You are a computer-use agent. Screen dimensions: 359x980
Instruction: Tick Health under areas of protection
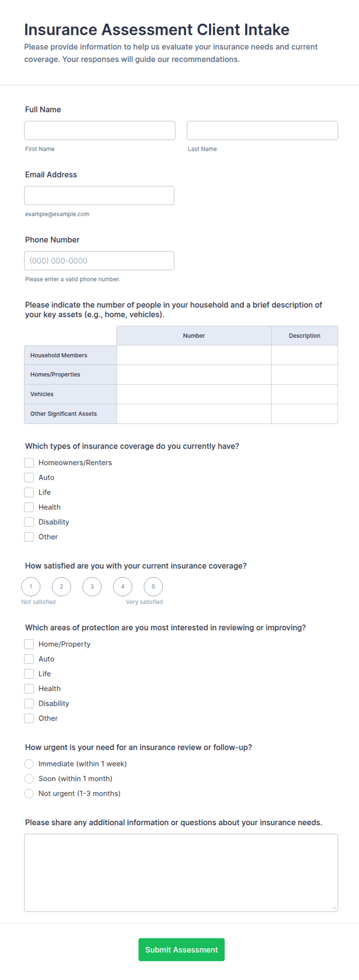point(29,688)
